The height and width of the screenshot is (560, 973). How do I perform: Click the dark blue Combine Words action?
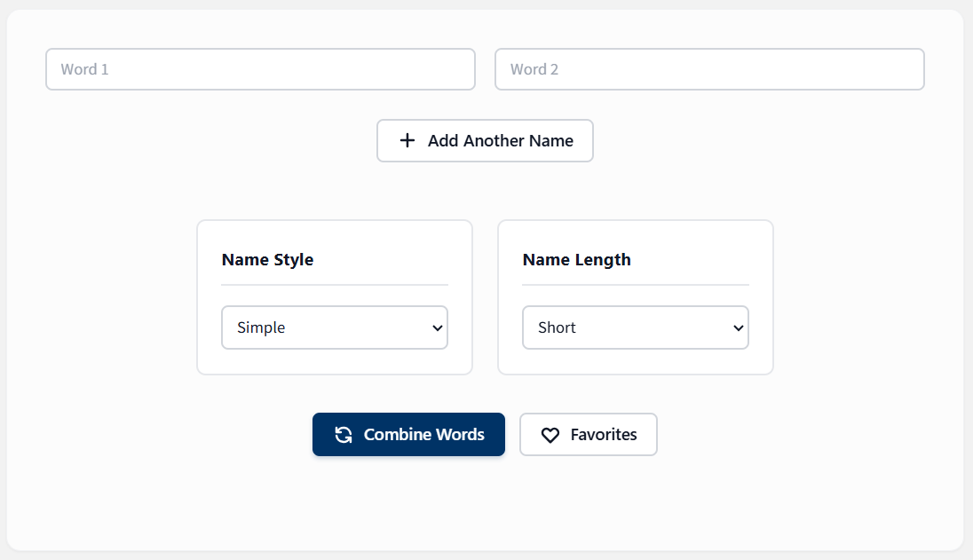point(408,434)
